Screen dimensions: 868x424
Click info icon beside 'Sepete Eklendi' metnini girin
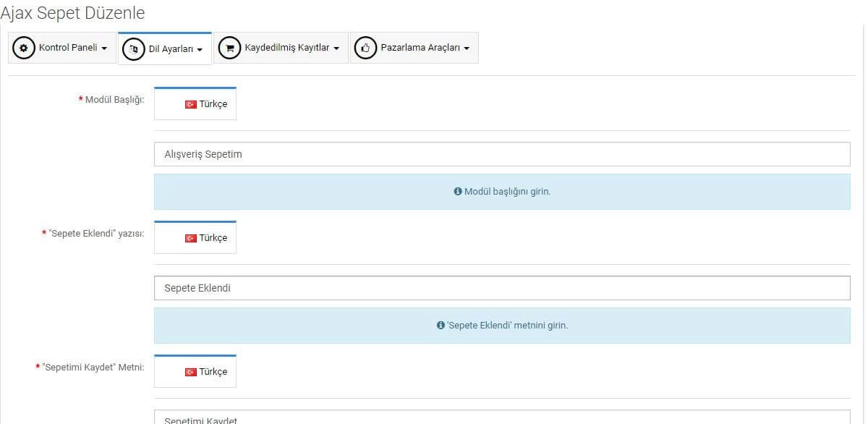pos(441,326)
